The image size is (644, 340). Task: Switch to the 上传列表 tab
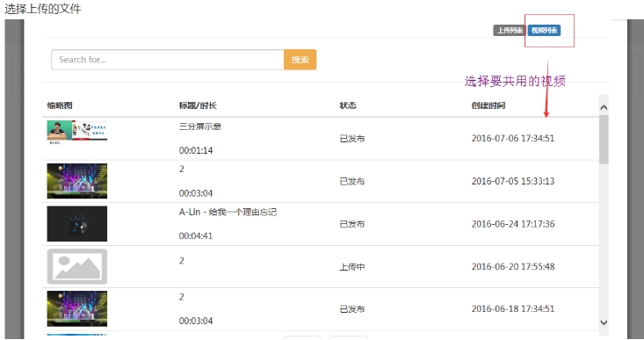coord(510,31)
